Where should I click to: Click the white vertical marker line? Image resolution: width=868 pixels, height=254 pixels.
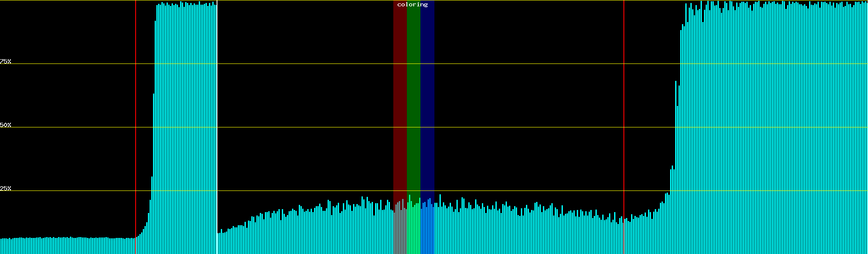(217, 127)
